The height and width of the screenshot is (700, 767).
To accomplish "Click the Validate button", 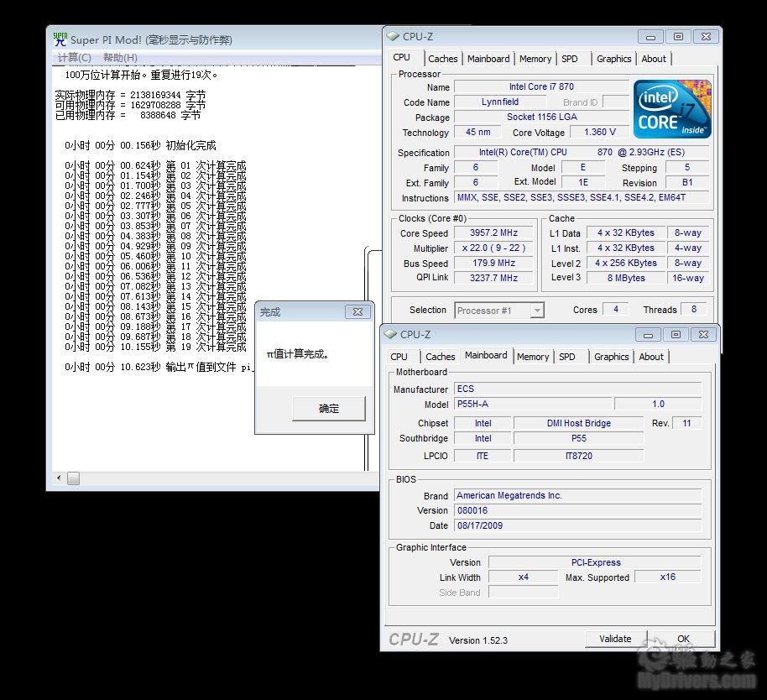I will [x=615, y=639].
